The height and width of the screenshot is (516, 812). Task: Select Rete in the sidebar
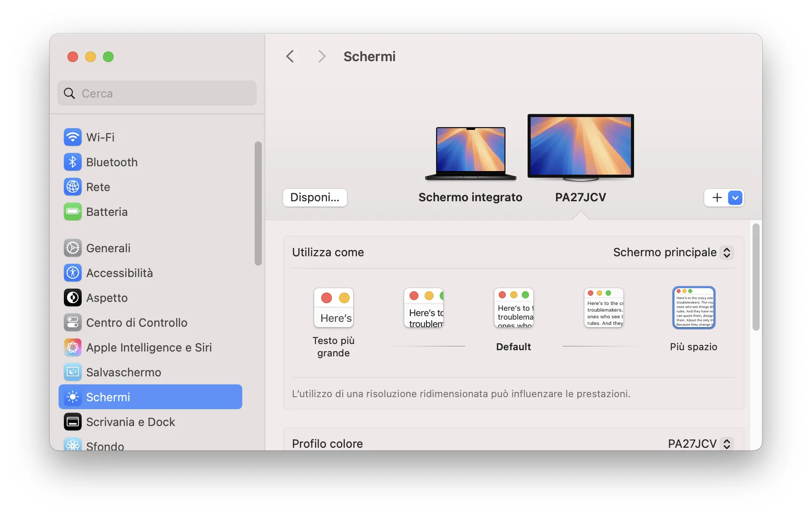click(98, 187)
